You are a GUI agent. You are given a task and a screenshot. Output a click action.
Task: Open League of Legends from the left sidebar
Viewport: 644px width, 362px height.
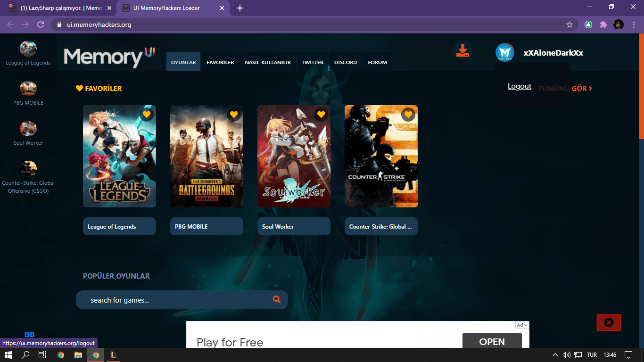click(28, 53)
